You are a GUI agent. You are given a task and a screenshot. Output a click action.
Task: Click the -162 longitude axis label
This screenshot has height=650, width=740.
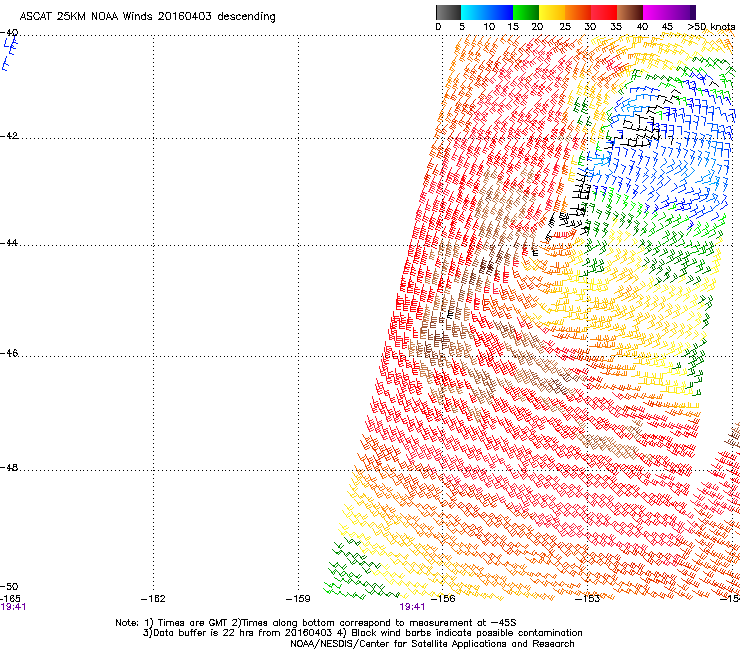[x=153, y=599]
